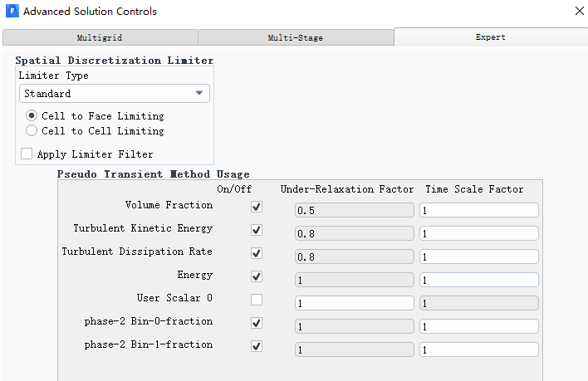Image resolution: width=588 pixels, height=381 pixels.
Task: Toggle phase-2 Bin-1-fraction checkbox
Action: point(257,346)
